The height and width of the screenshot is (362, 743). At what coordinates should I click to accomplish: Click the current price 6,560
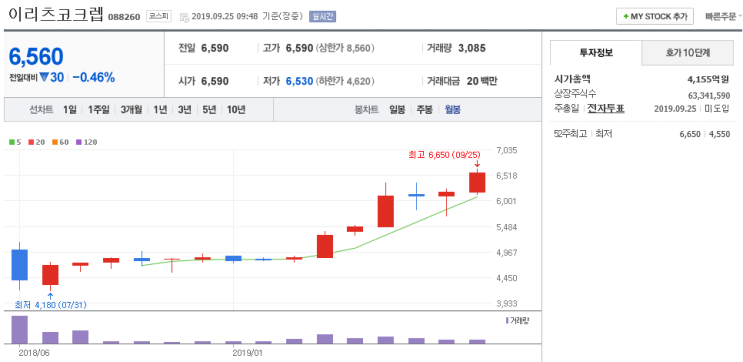[x=36, y=57]
